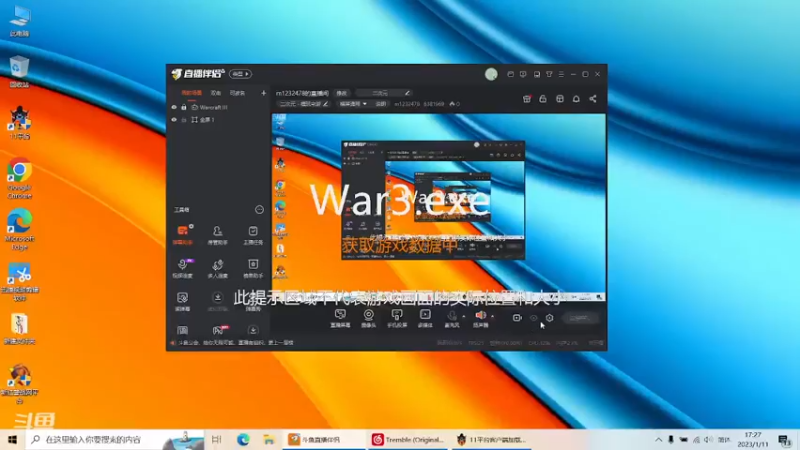
Task: Open the download tool in third toolbox row
Action: (x=217, y=301)
